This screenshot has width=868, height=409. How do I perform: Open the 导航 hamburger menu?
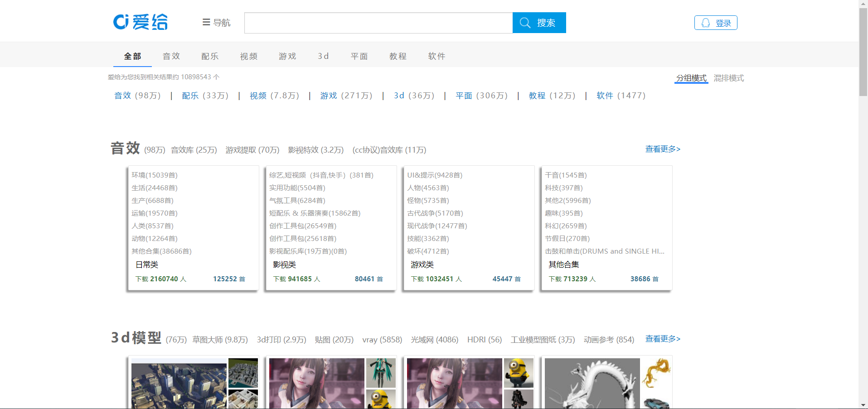click(217, 23)
